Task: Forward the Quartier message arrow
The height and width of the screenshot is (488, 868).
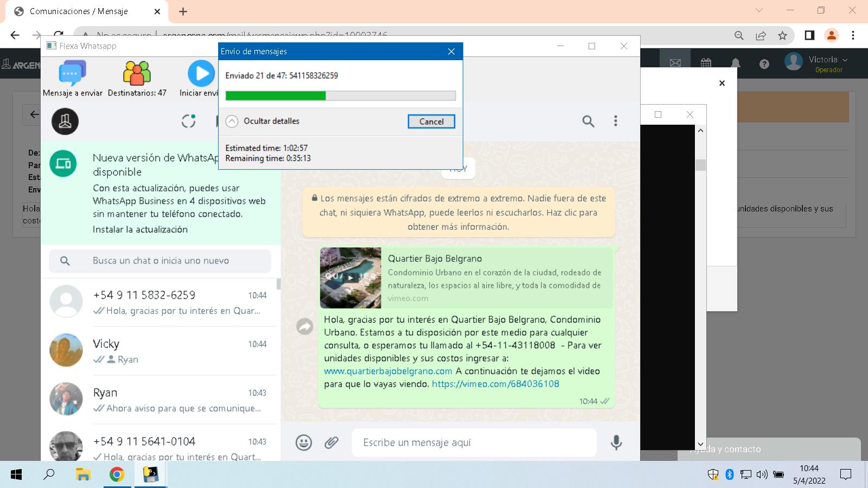Action: point(305,326)
